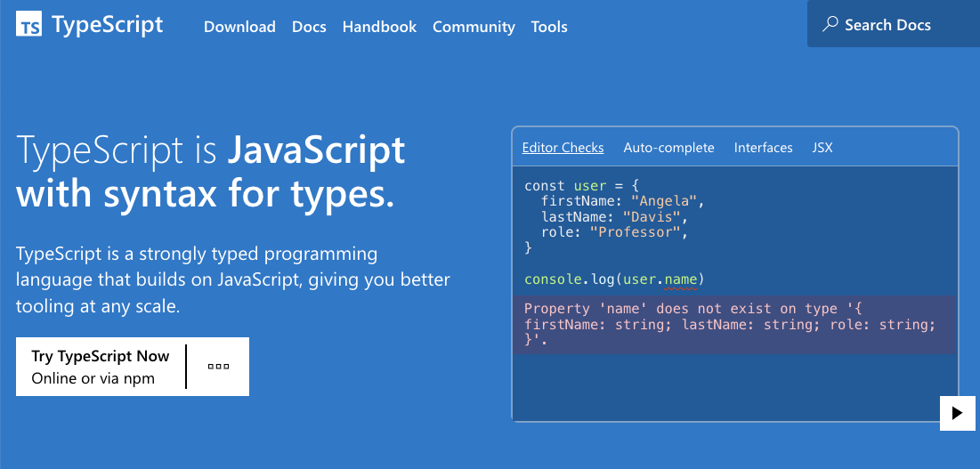Screen dimensions: 980x469
Task: Click the search magnifier icon
Action: click(x=830, y=24)
